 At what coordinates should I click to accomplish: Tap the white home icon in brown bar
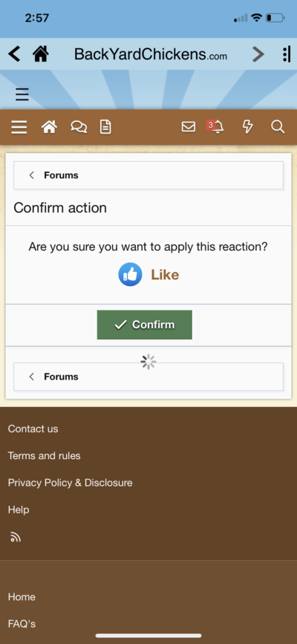pos(49,127)
